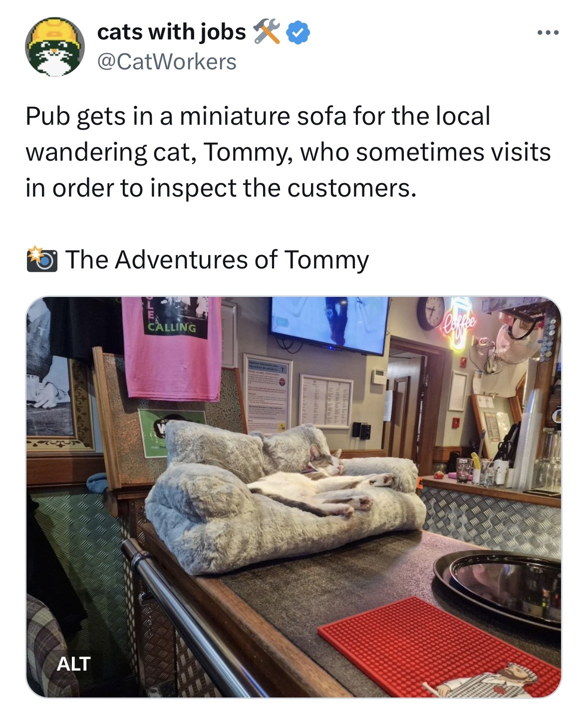This screenshot has height=716, width=588.
Task: Click the cats with jobs display name
Action: 172,32
